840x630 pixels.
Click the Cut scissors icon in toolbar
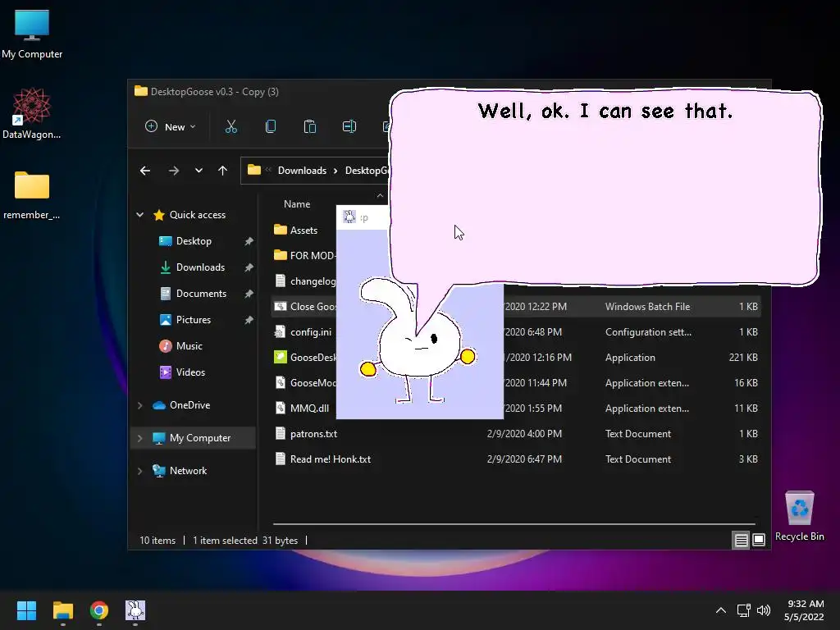tap(231, 127)
